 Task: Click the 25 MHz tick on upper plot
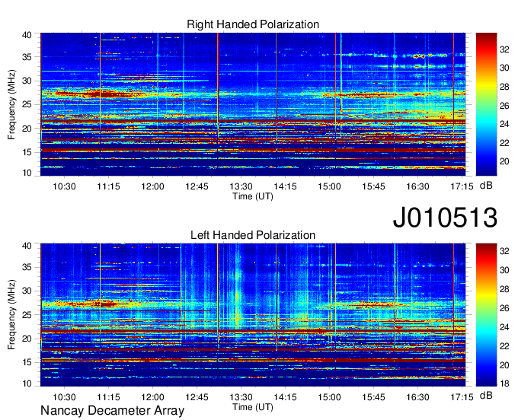coord(27,104)
